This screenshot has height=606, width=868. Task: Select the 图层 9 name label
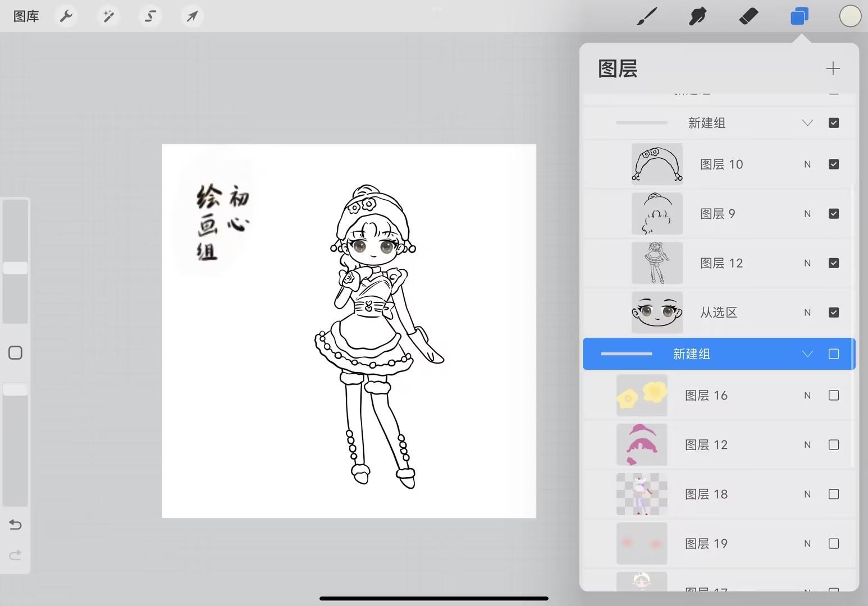click(718, 214)
